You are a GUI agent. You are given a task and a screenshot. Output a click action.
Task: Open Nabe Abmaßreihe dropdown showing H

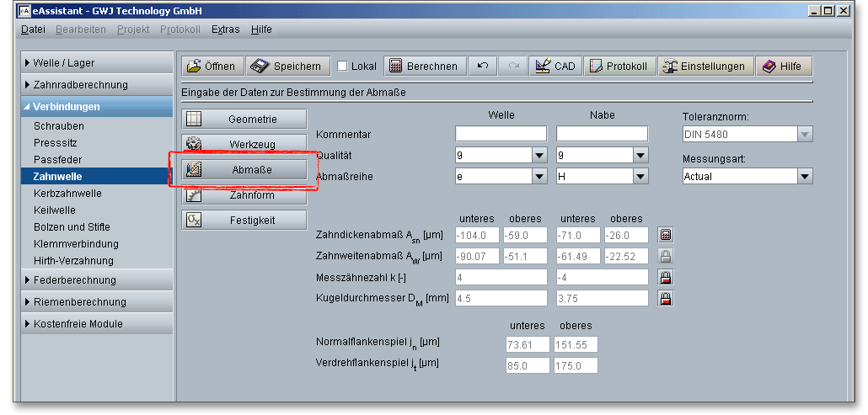coord(640,177)
